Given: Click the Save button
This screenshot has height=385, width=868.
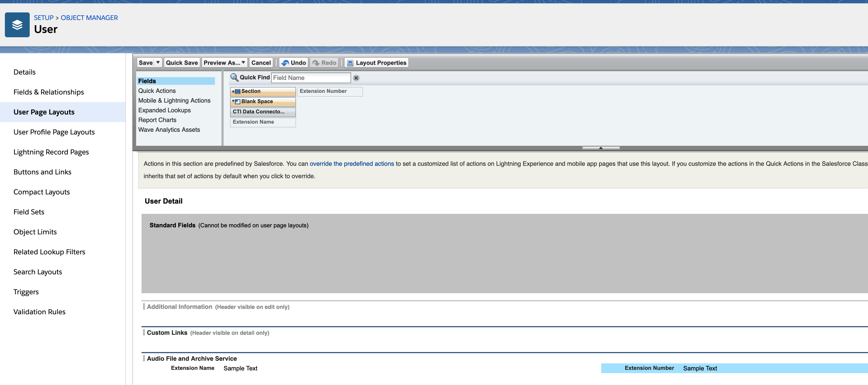Looking at the screenshot, I should tap(146, 63).
